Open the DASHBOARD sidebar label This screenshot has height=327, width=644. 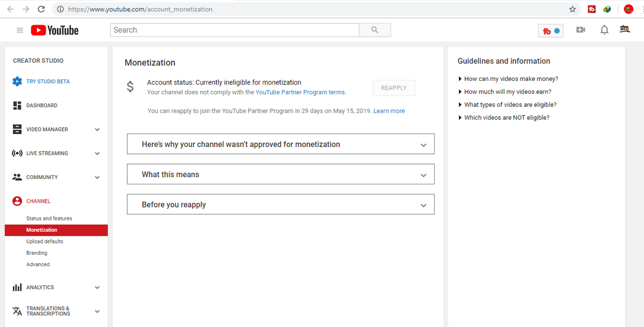[x=42, y=106]
